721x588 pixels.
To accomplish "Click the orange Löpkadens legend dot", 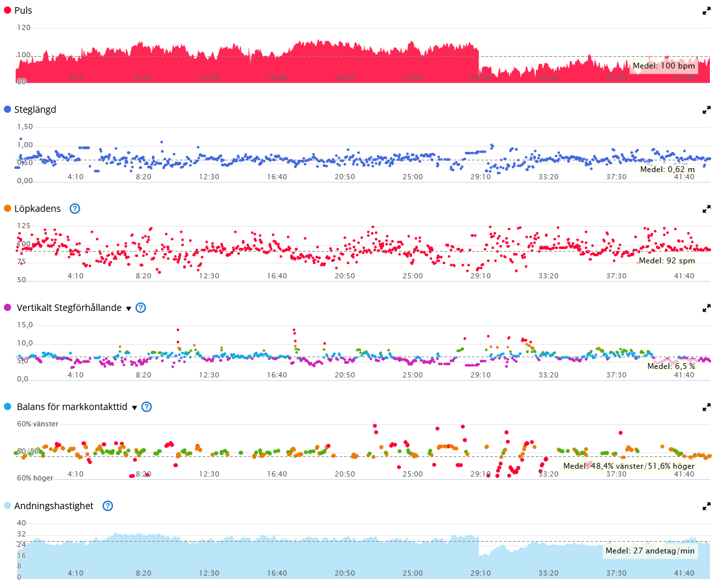I will pyautogui.click(x=7, y=208).
